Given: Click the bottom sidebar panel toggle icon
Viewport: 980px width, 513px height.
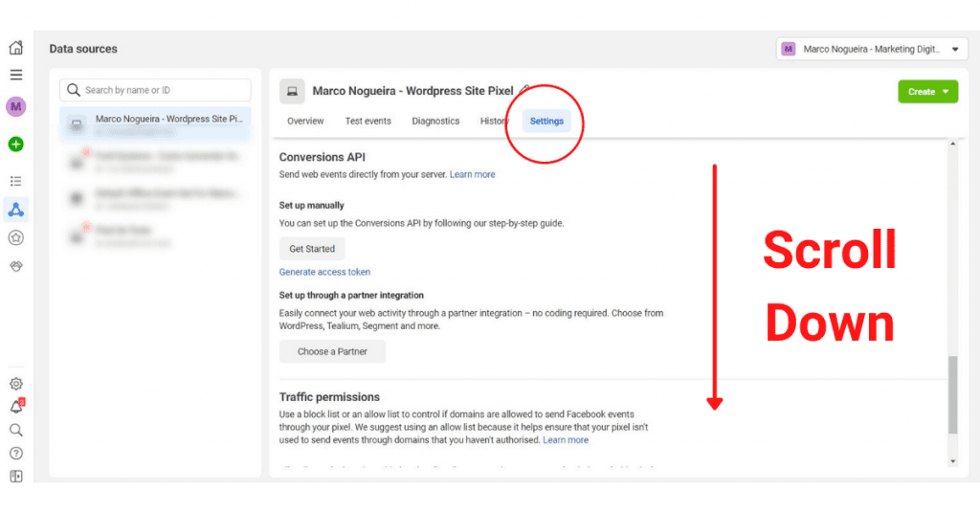Looking at the screenshot, I should (x=16, y=476).
